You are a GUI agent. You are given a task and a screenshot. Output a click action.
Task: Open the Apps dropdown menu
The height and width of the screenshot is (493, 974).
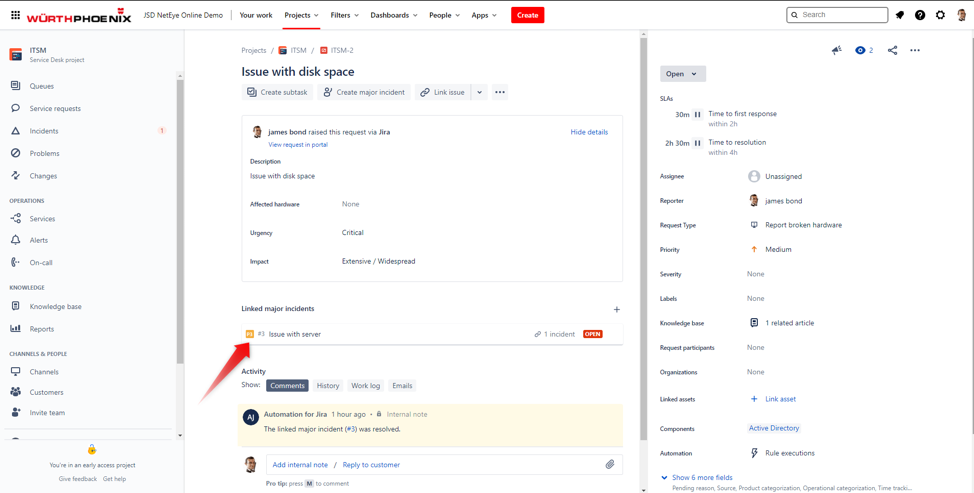[484, 15]
